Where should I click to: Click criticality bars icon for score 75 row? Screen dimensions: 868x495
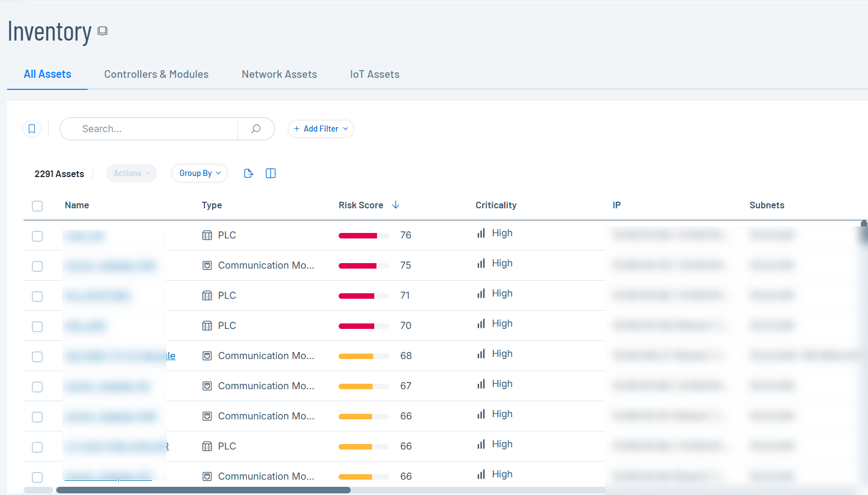(x=481, y=264)
